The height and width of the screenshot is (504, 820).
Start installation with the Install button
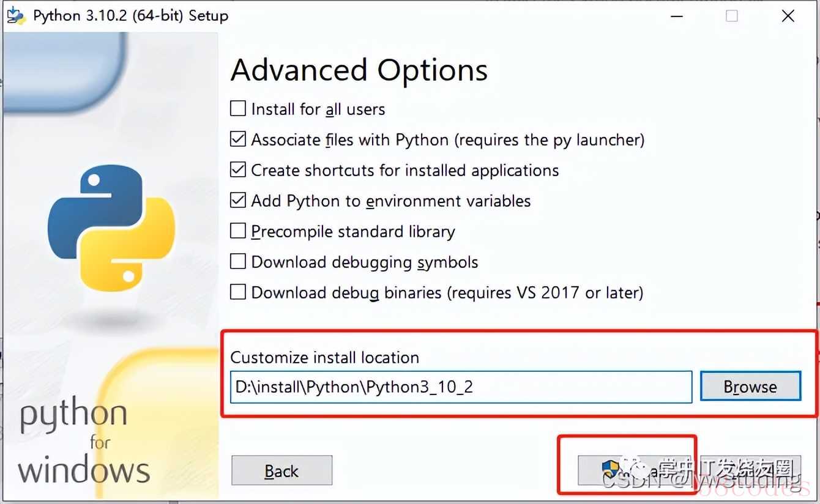tap(689, 471)
